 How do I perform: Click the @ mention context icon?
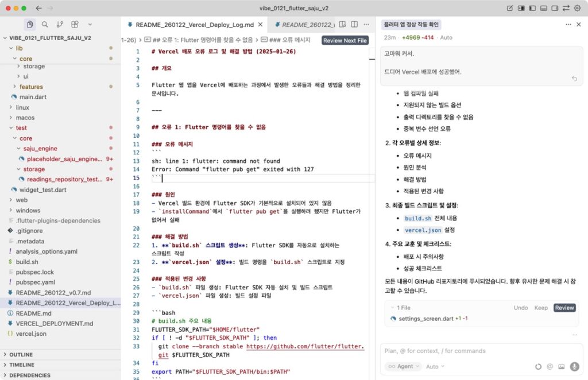coord(550,366)
